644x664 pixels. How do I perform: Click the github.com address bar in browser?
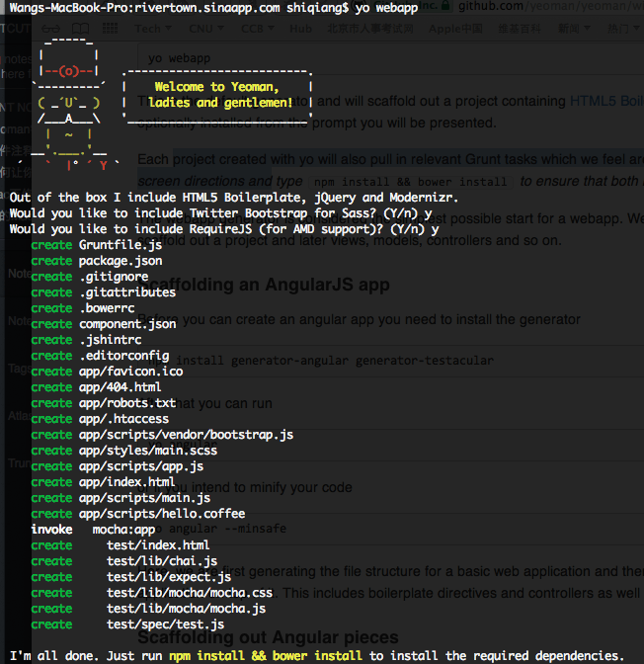click(550, 6)
